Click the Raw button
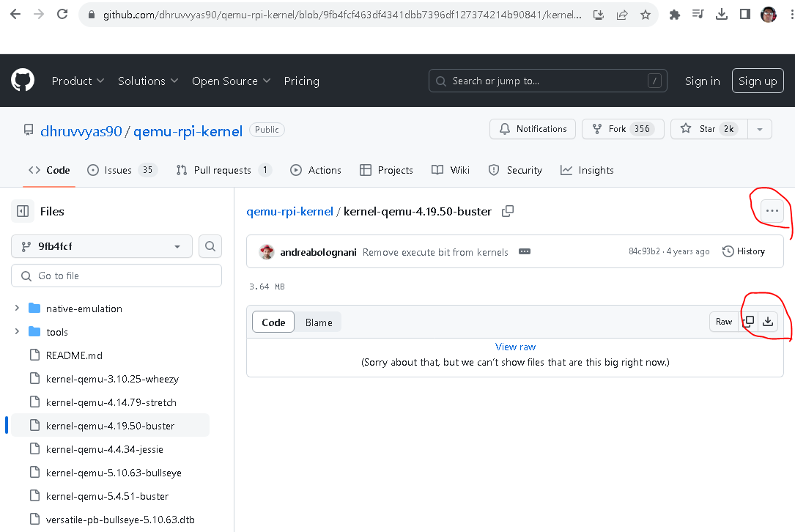 pyautogui.click(x=724, y=322)
